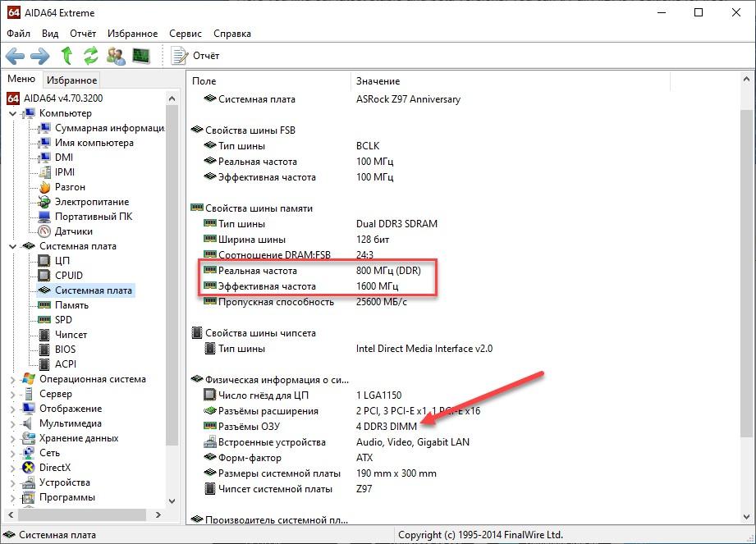Generate a report via Отчёт toolbar button
The height and width of the screenshot is (544, 756).
[195, 56]
